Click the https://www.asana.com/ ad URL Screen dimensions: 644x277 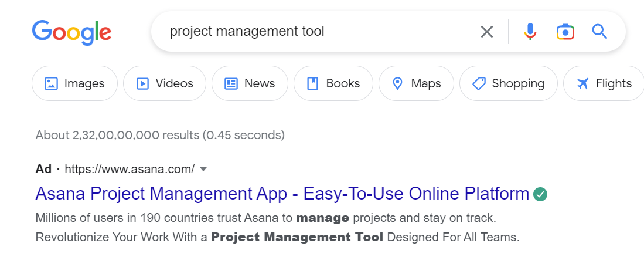129,170
